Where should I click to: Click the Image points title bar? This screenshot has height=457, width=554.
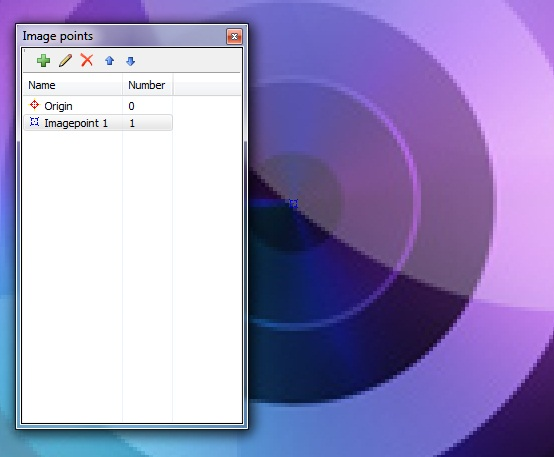click(120, 36)
